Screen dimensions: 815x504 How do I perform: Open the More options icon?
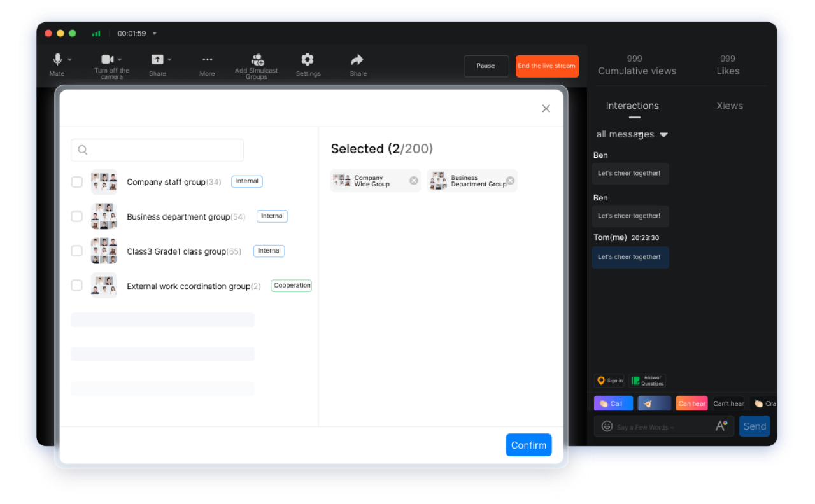207,59
